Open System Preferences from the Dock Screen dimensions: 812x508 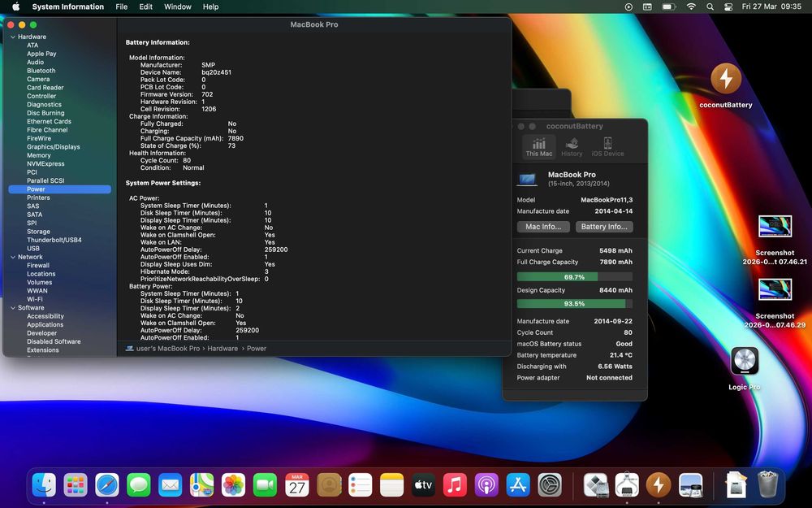pos(550,485)
